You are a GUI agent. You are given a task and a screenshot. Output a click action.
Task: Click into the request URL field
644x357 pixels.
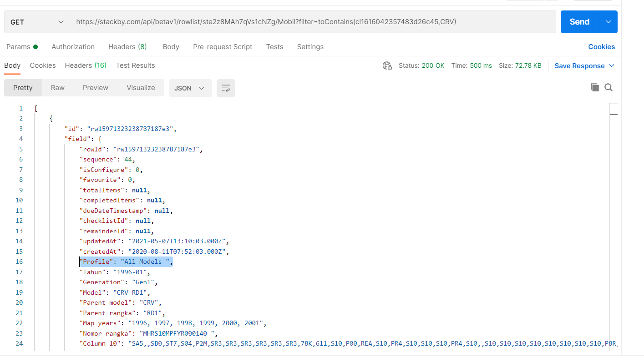point(313,22)
